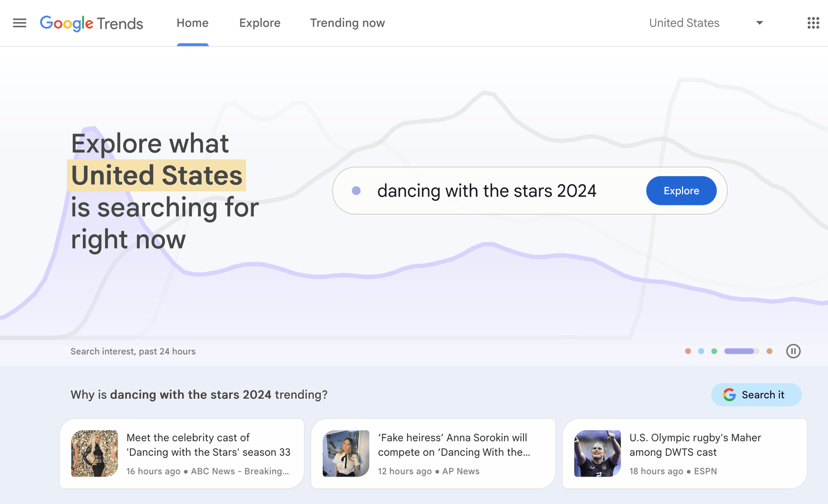Switch to the Home tab

(x=192, y=23)
